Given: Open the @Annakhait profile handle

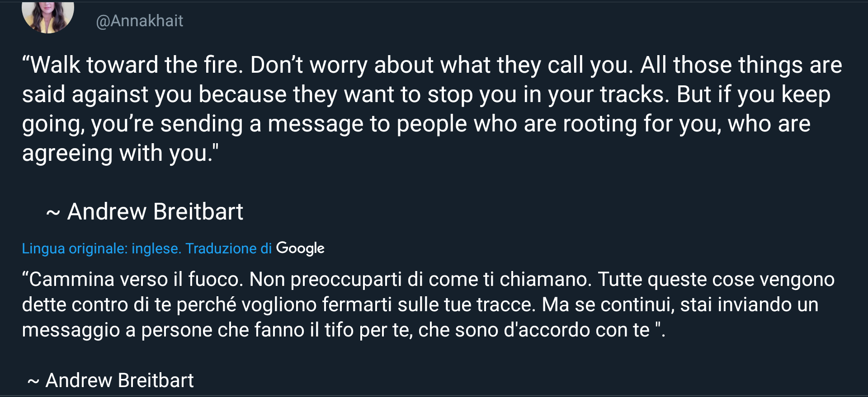Looking at the screenshot, I should click(x=139, y=21).
